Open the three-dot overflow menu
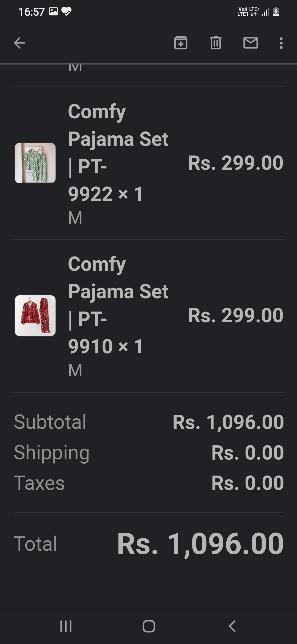This screenshot has height=644, width=297. (281, 43)
